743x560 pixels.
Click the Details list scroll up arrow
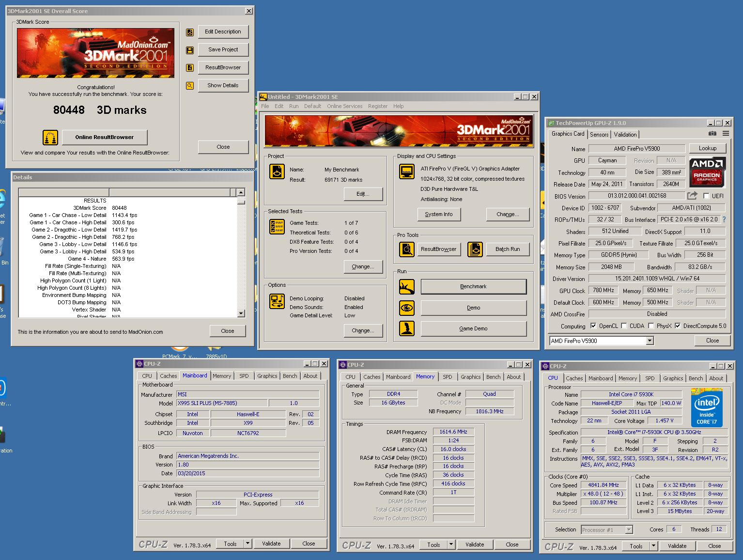(x=241, y=192)
